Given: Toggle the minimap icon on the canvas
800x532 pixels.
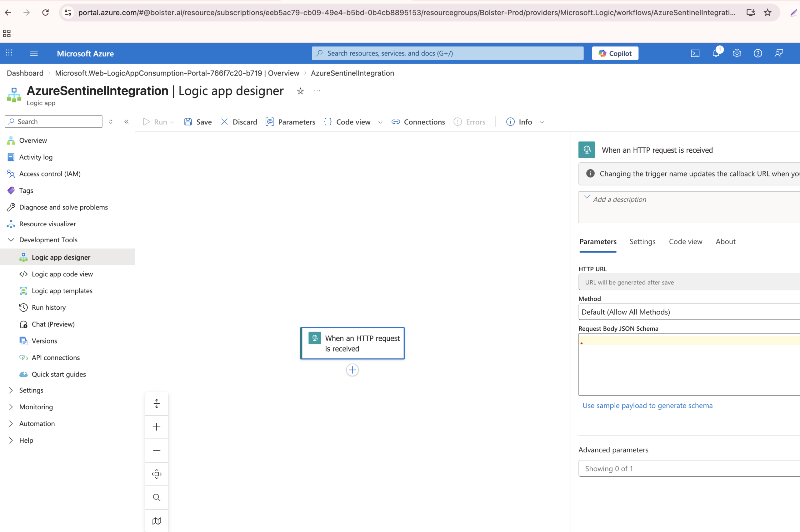Looking at the screenshot, I should point(157,521).
